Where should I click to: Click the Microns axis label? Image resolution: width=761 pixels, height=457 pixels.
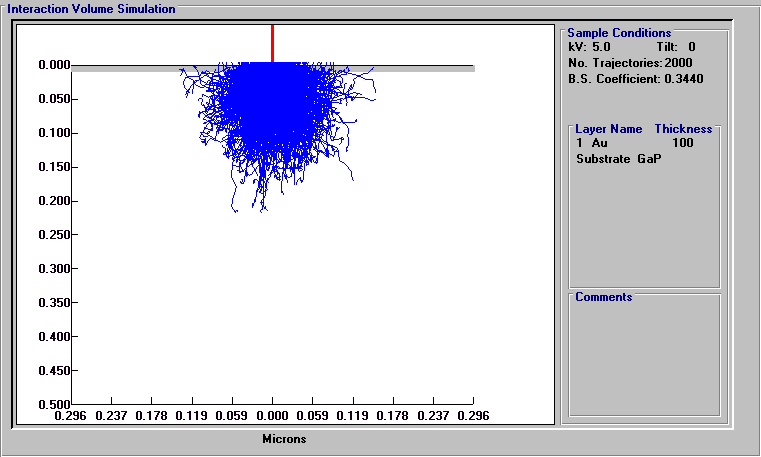(284, 439)
